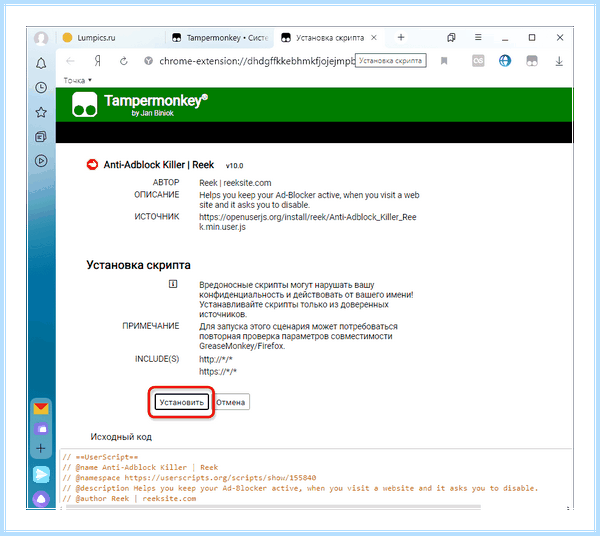
Task: Add a sidebar app with plus icon
Action: coord(41,448)
